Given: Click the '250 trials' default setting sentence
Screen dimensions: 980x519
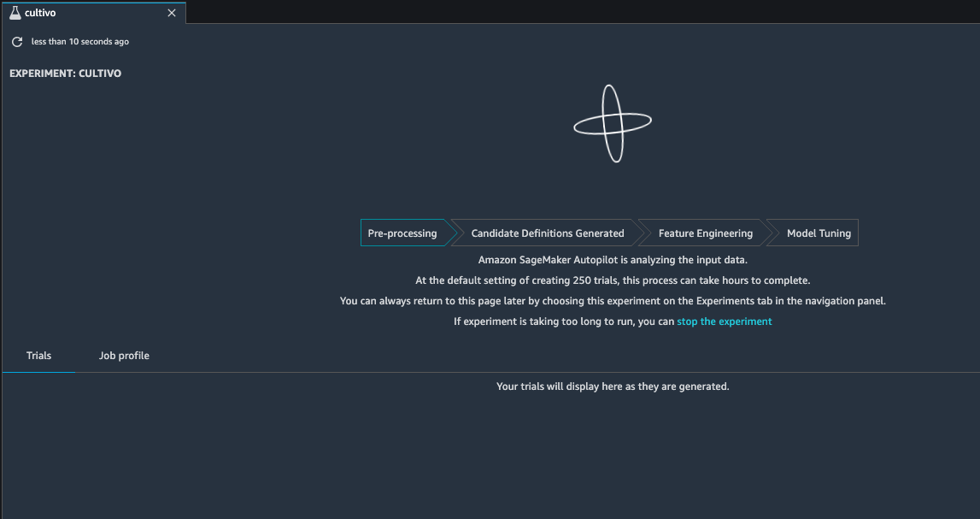Looking at the screenshot, I should pos(613,280).
